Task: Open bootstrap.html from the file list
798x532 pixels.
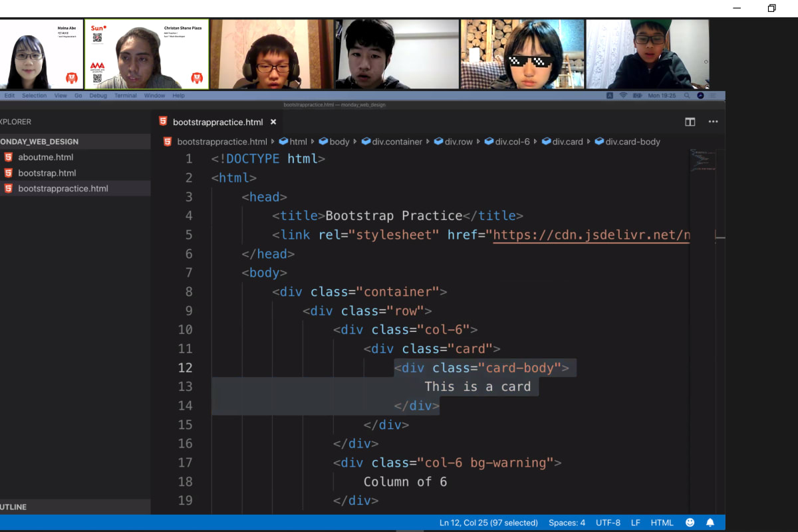Action: (x=47, y=173)
